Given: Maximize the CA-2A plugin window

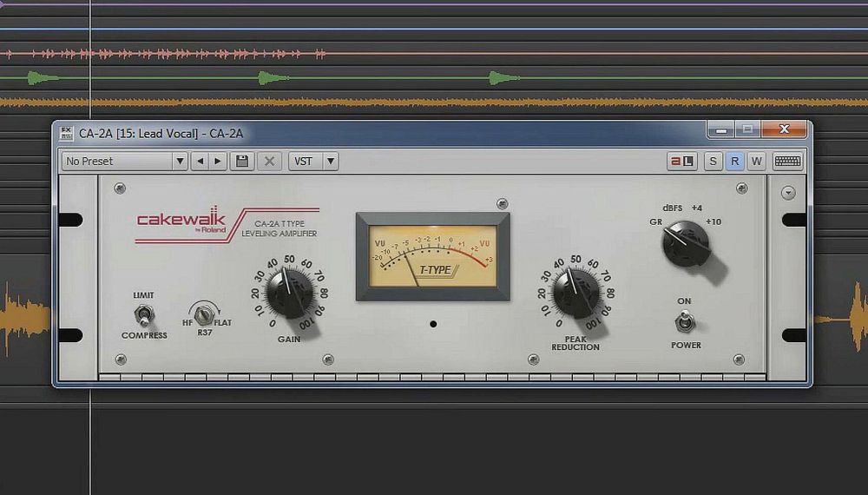Looking at the screenshot, I should point(748,129).
